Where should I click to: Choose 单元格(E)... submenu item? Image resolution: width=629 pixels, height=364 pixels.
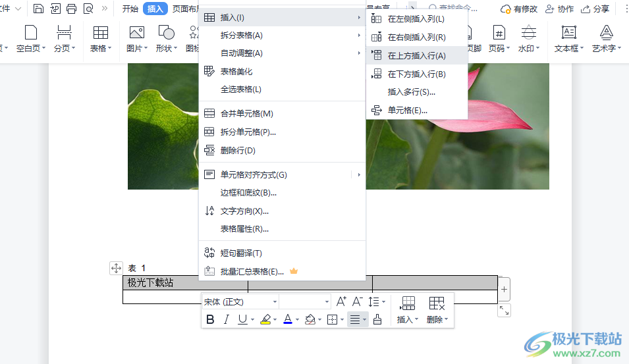(417, 110)
